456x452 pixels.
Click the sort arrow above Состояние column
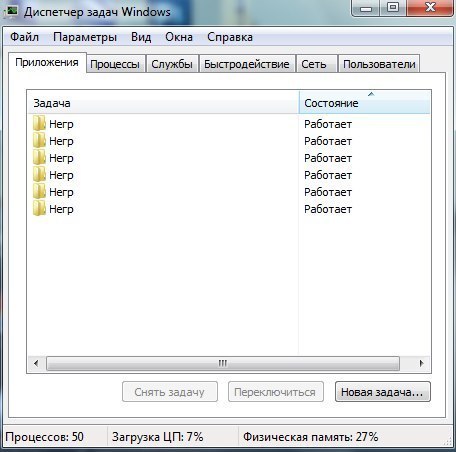371,94
